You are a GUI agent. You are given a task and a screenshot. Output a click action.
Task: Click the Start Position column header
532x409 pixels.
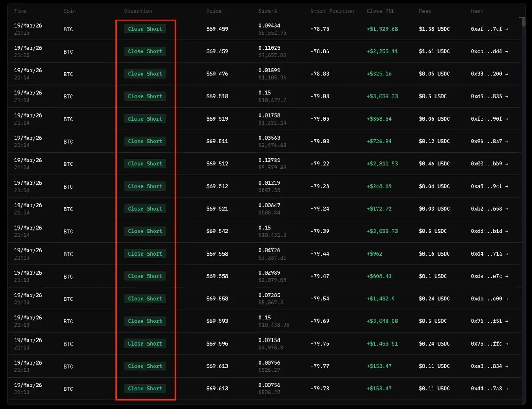pyautogui.click(x=332, y=11)
